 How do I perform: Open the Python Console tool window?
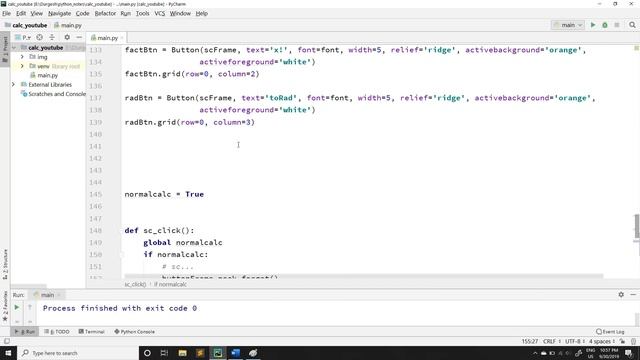coord(134,331)
